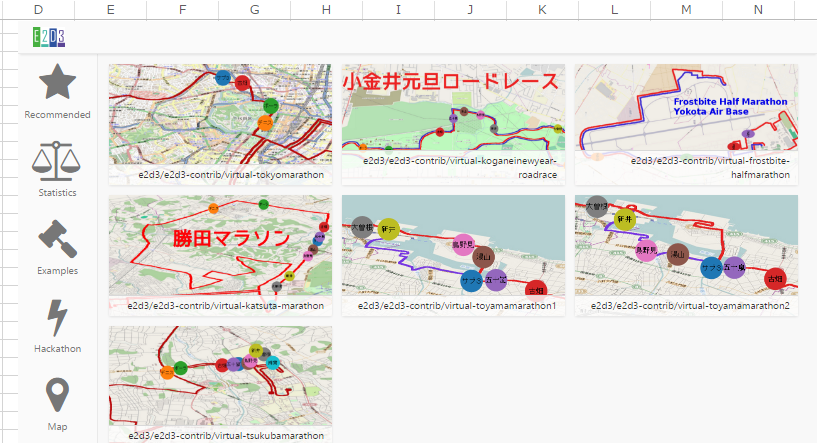Open the Katsuta marathon map thumbnail
The image size is (817, 443).
(x=220, y=245)
